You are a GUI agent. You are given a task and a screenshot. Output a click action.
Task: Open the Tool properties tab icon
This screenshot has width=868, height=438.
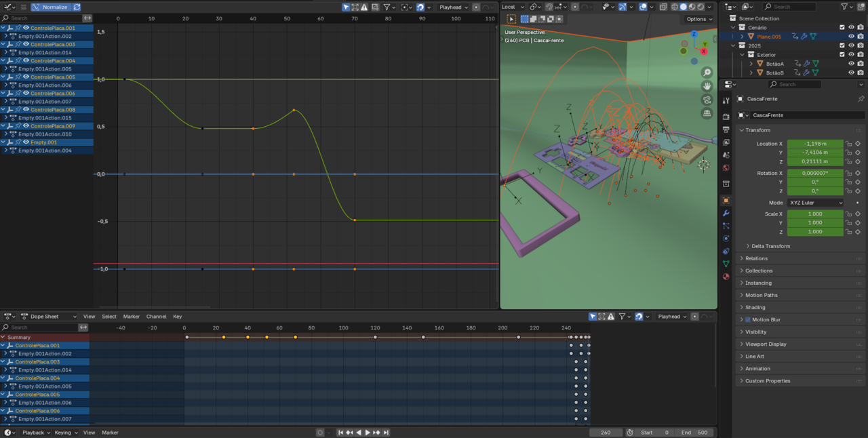(x=726, y=101)
